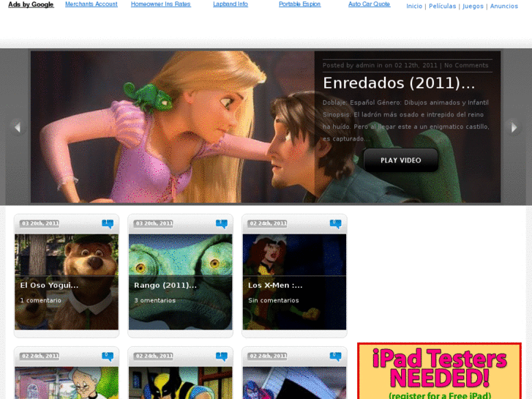The height and width of the screenshot is (399, 532).
Task: Open the Rango (2011) chameleon thumbnail
Action: click(181, 282)
